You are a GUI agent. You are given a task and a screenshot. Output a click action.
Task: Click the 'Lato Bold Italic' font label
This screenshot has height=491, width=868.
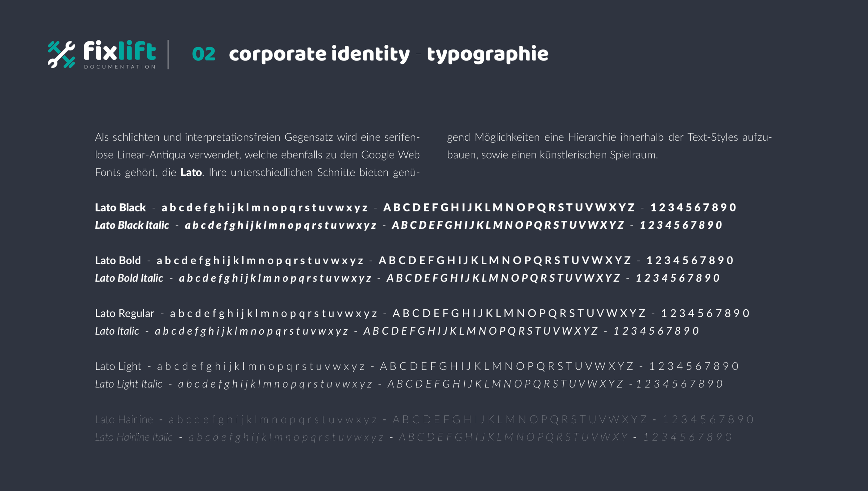coord(129,278)
